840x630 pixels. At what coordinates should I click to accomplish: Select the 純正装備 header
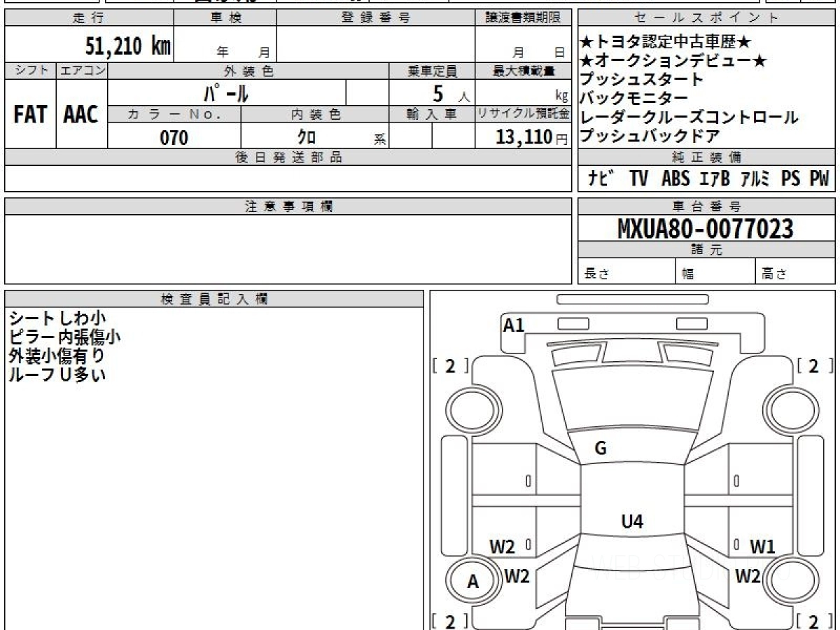click(x=706, y=157)
